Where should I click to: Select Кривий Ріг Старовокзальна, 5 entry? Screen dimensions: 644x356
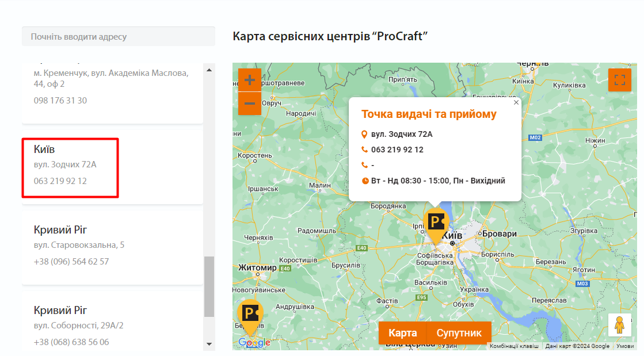click(112, 246)
